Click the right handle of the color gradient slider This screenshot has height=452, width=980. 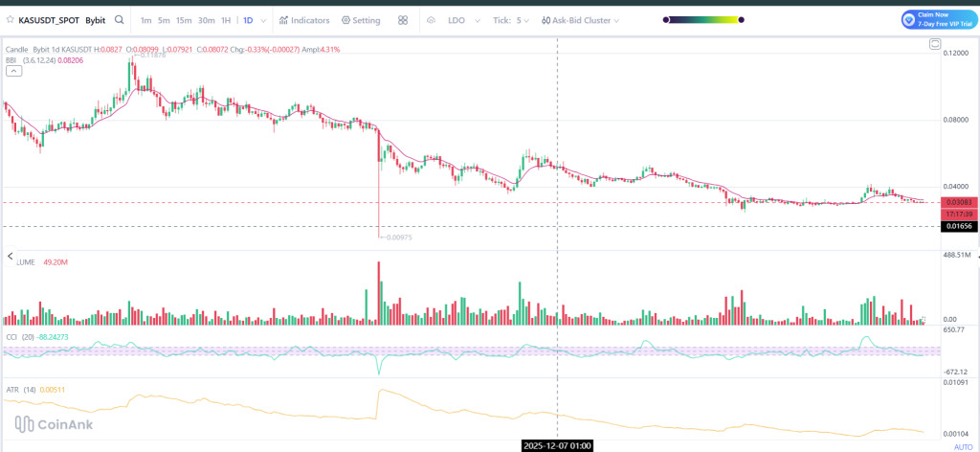[x=740, y=20]
